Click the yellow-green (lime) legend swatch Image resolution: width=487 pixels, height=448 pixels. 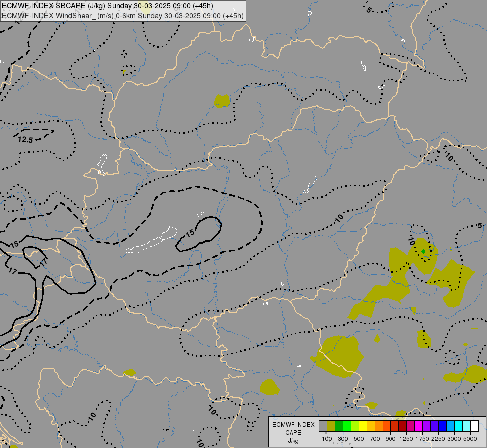coord(355,426)
